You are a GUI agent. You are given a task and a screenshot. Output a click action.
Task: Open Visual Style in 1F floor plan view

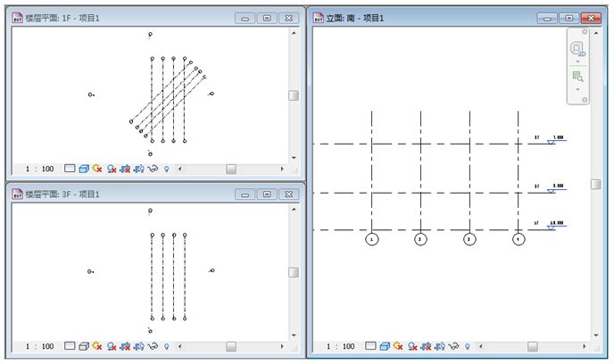[84, 168]
